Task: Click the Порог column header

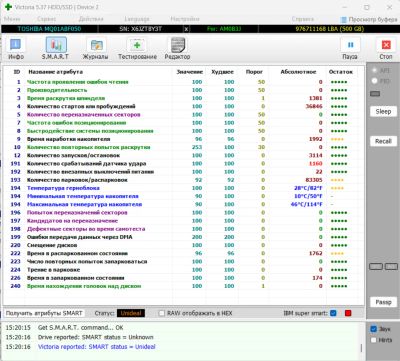Action: coord(254,72)
